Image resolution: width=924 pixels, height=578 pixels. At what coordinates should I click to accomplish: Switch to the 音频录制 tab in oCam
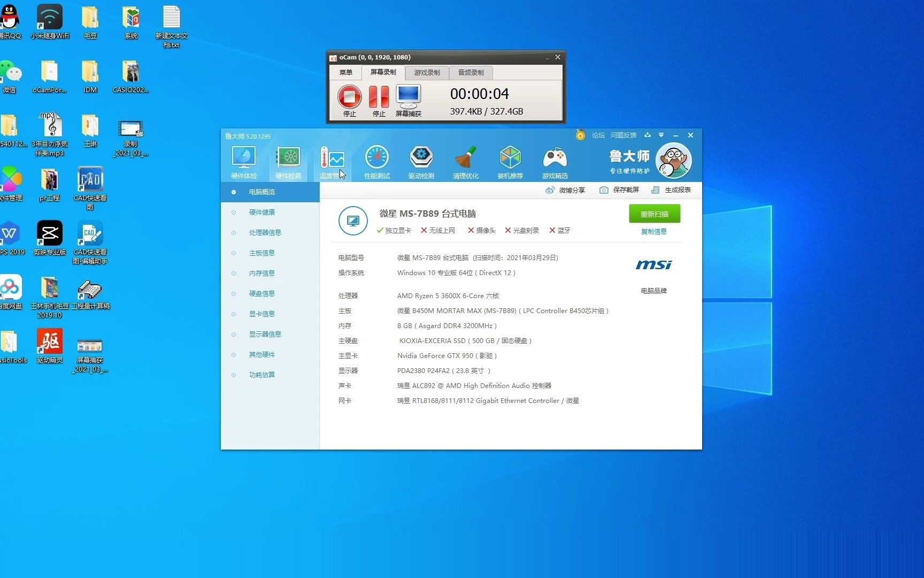[x=470, y=72]
